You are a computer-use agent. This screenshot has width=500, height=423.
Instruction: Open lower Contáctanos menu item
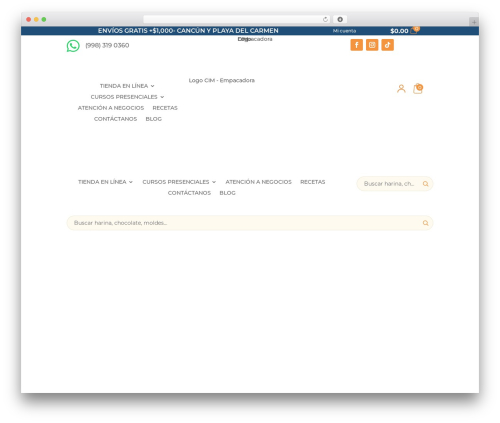click(189, 193)
